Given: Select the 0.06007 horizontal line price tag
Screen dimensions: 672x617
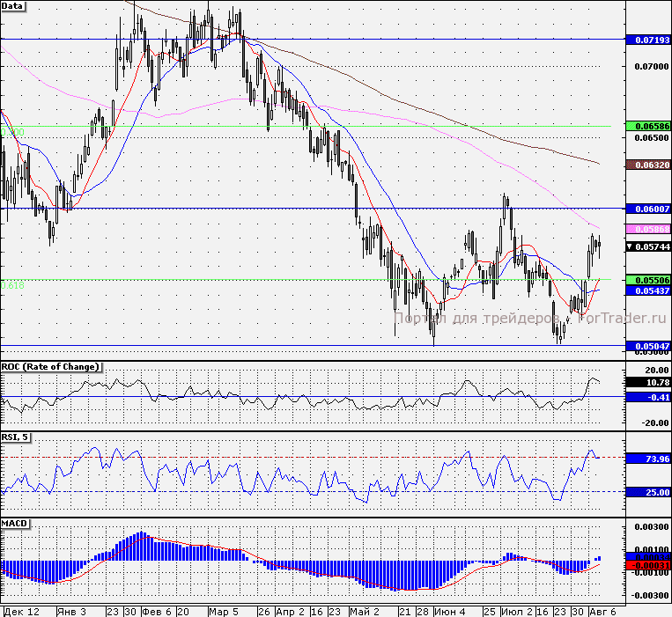Looking at the screenshot, I should pyautogui.click(x=649, y=209).
